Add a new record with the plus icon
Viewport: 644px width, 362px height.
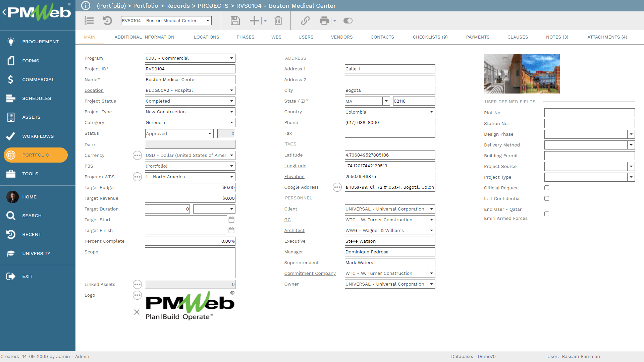[255, 21]
